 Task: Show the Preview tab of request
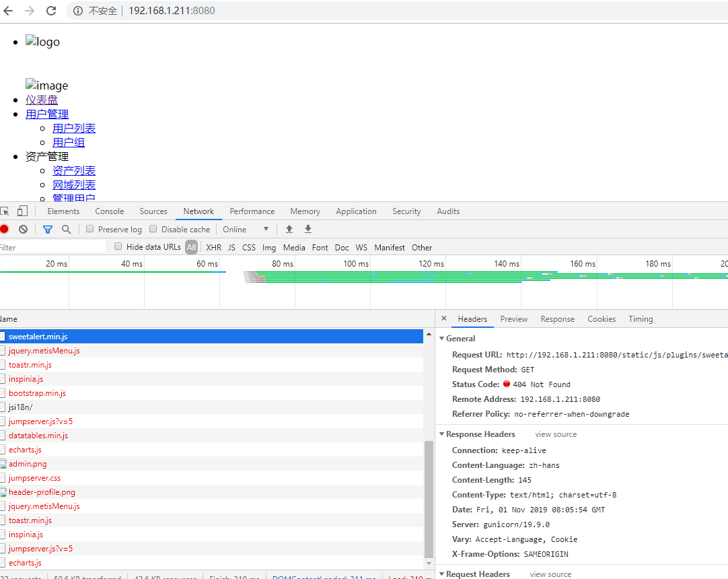(x=513, y=319)
